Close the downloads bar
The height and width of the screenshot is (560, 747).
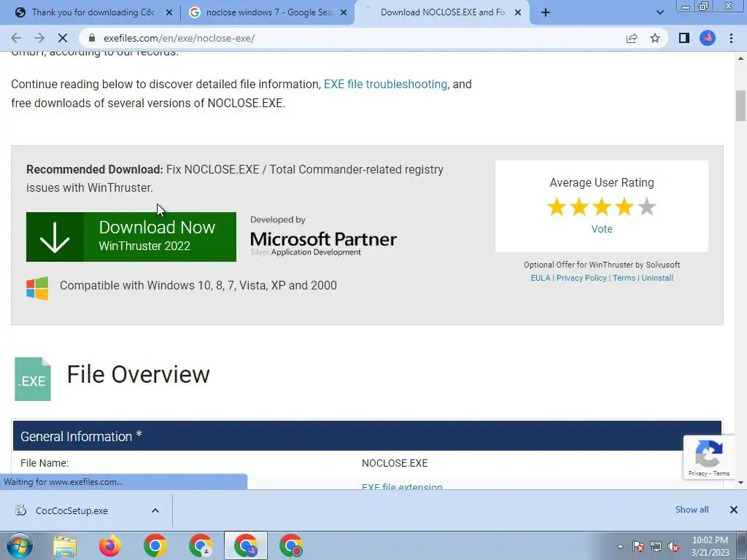point(734,510)
